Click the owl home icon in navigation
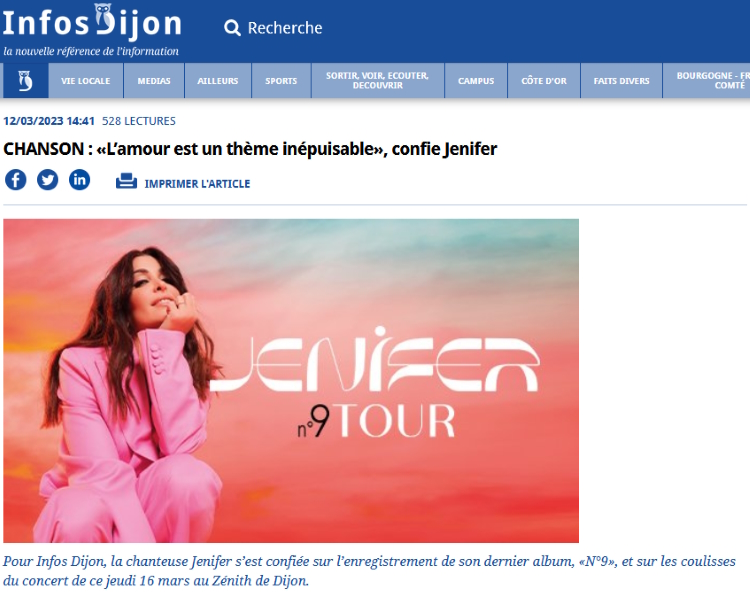The width and height of the screenshot is (750, 598). (25, 80)
